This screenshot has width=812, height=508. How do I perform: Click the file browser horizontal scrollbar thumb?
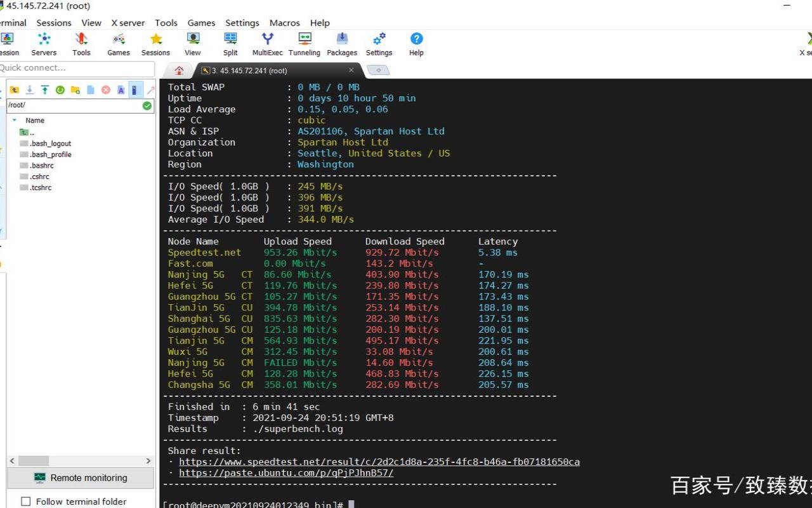coord(34,461)
